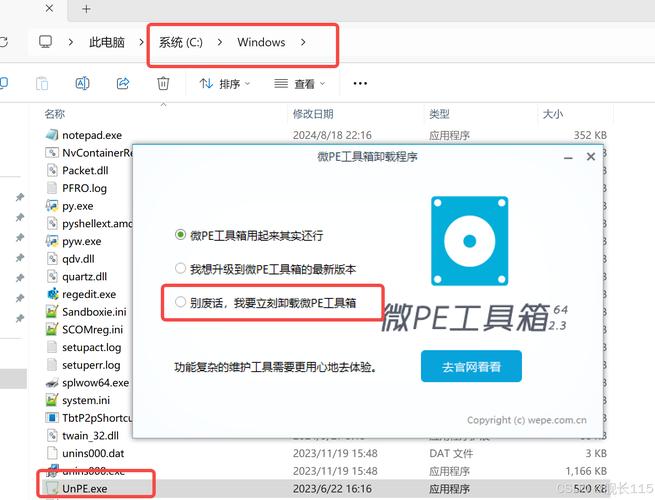The height and width of the screenshot is (500, 655).
Task: Click the Paste clipboard icon in toolbar
Action: coord(42,84)
